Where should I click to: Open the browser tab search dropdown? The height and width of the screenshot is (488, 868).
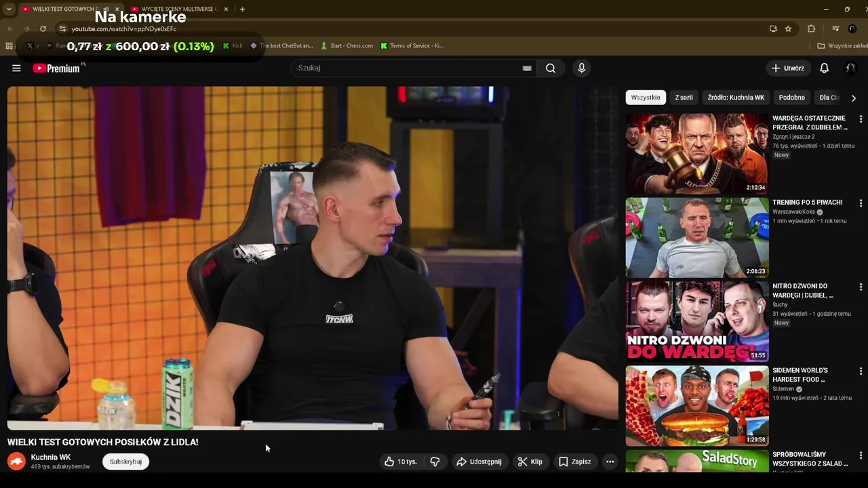pos(9,9)
